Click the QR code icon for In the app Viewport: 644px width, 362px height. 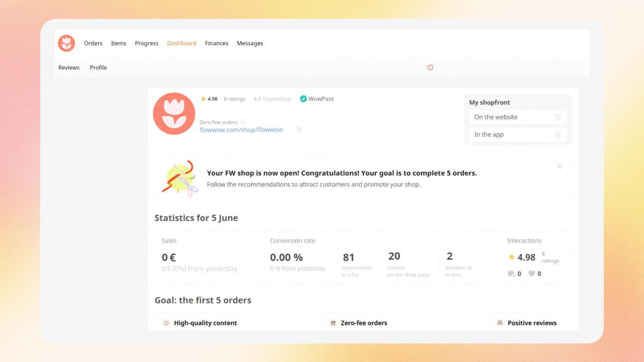[x=557, y=135]
